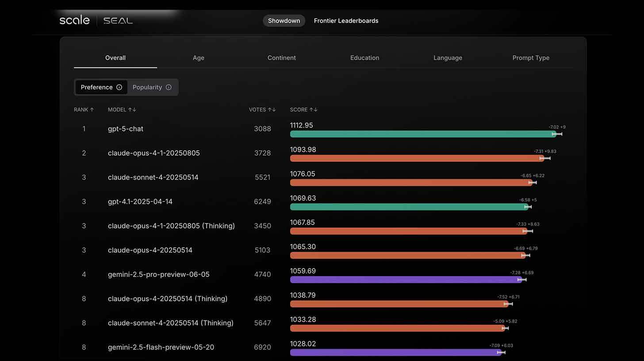Open the info icon next to Preference
Image resolution: width=644 pixels, height=361 pixels.
(x=119, y=87)
